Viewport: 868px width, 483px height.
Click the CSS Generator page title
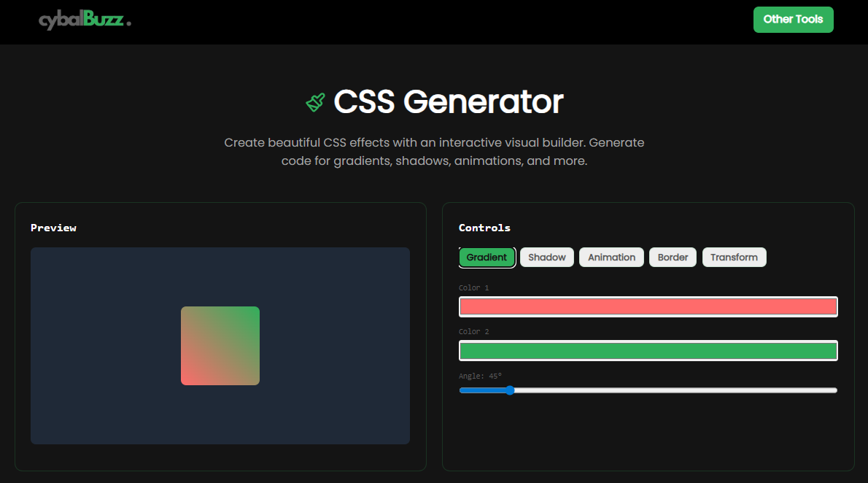(447, 101)
